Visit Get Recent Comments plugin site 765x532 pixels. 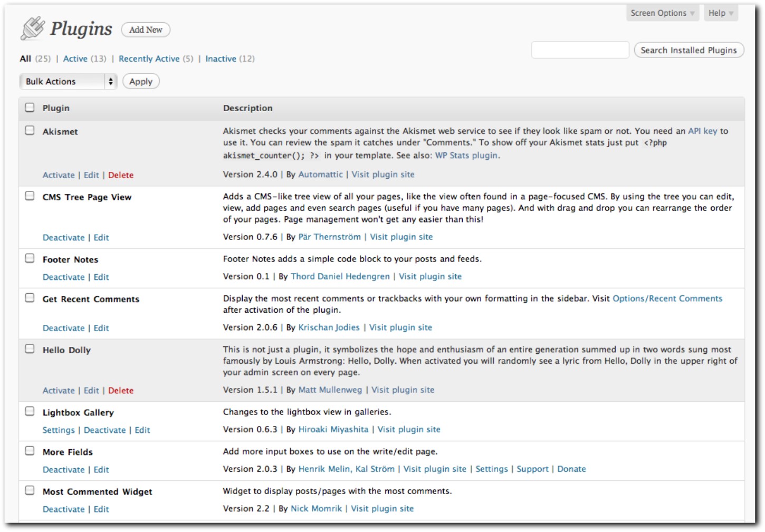tap(400, 327)
